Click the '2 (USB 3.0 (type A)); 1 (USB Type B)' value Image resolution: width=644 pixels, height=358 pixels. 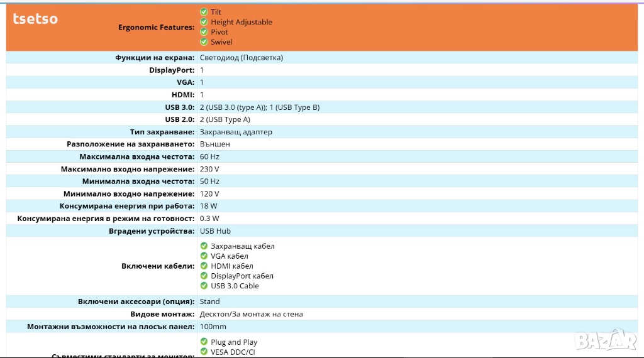click(x=260, y=107)
